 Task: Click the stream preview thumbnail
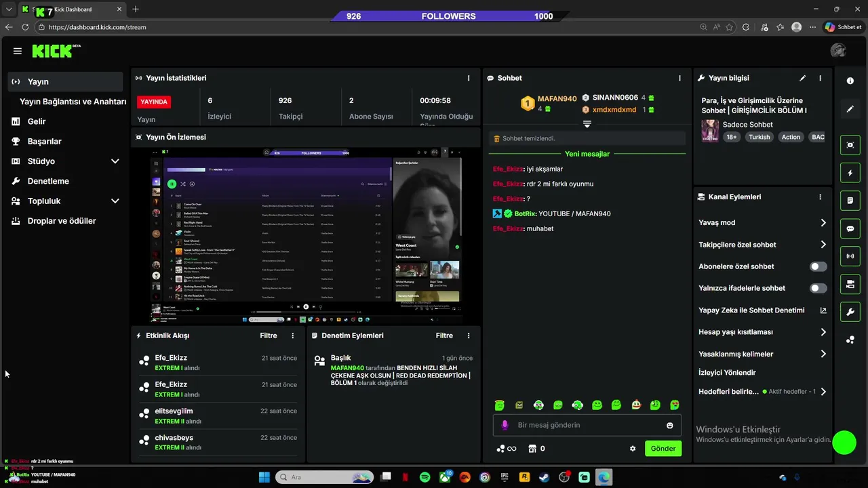pos(306,235)
